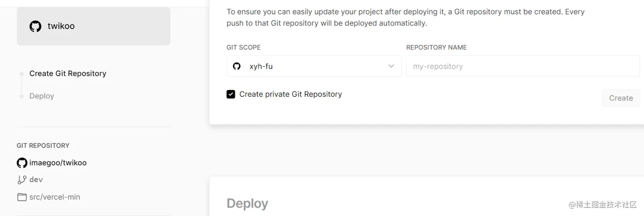Click the REPOSITORY NAME label
644x216 pixels.
pos(437,47)
